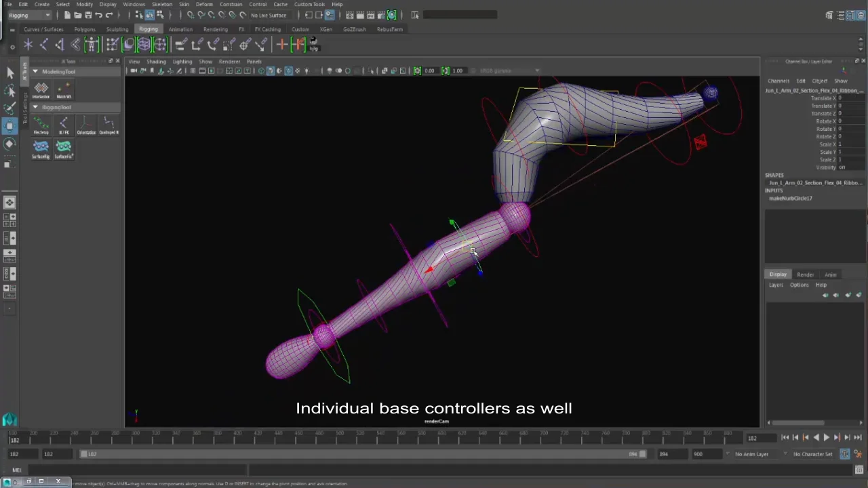
Task: Select the arrow Select tool
Action: pyautogui.click(x=9, y=73)
